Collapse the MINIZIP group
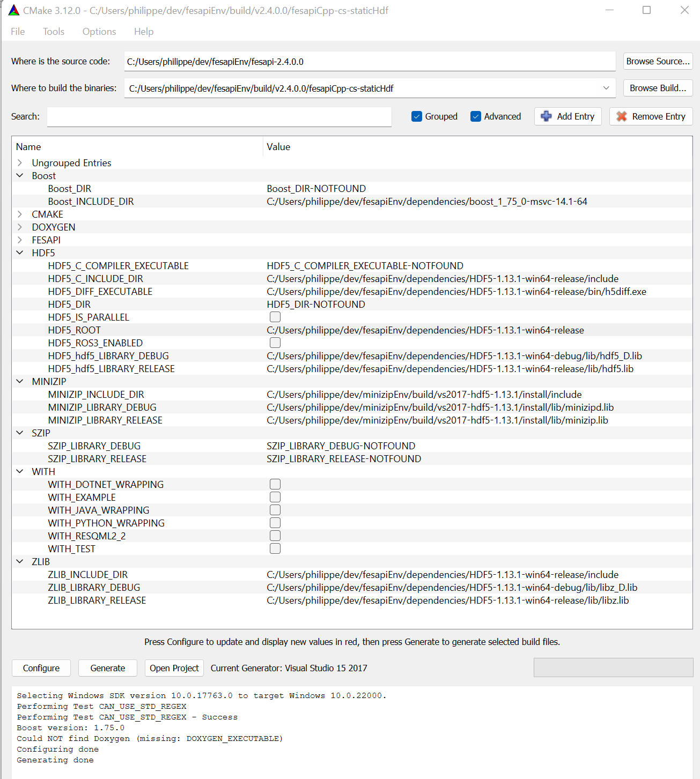This screenshot has height=779, width=700. [20, 381]
